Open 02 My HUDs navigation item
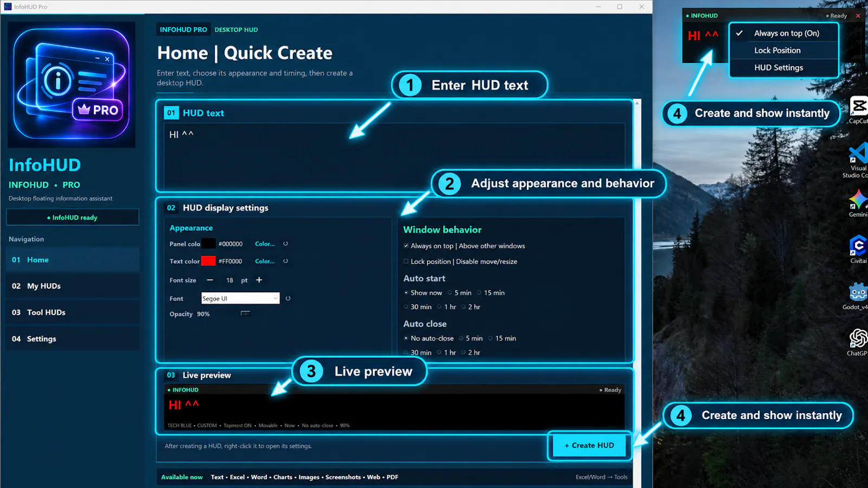The height and width of the screenshot is (488, 868). pos(73,286)
